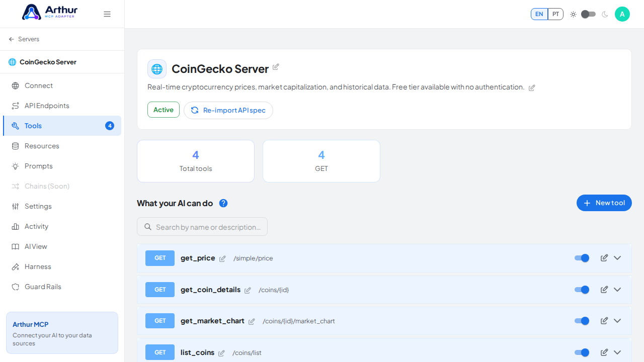The width and height of the screenshot is (644, 362).
Task: Open Guard Rails
Action: coord(62,287)
